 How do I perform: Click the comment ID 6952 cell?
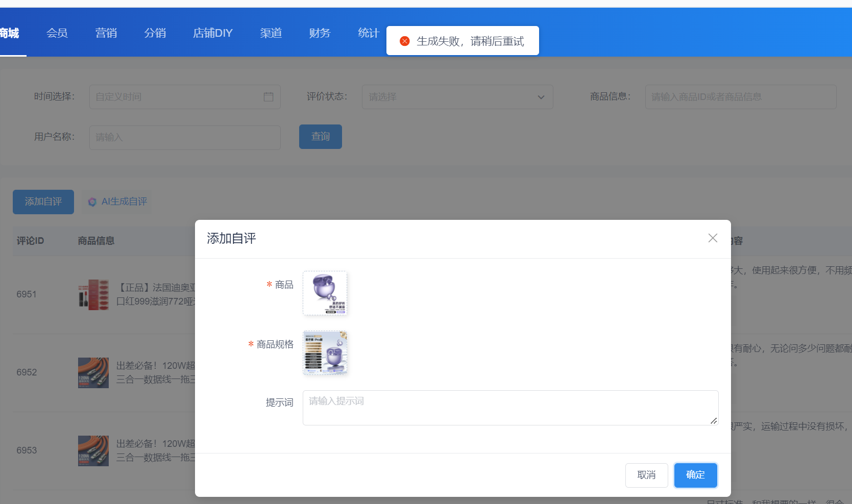coord(27,372)
